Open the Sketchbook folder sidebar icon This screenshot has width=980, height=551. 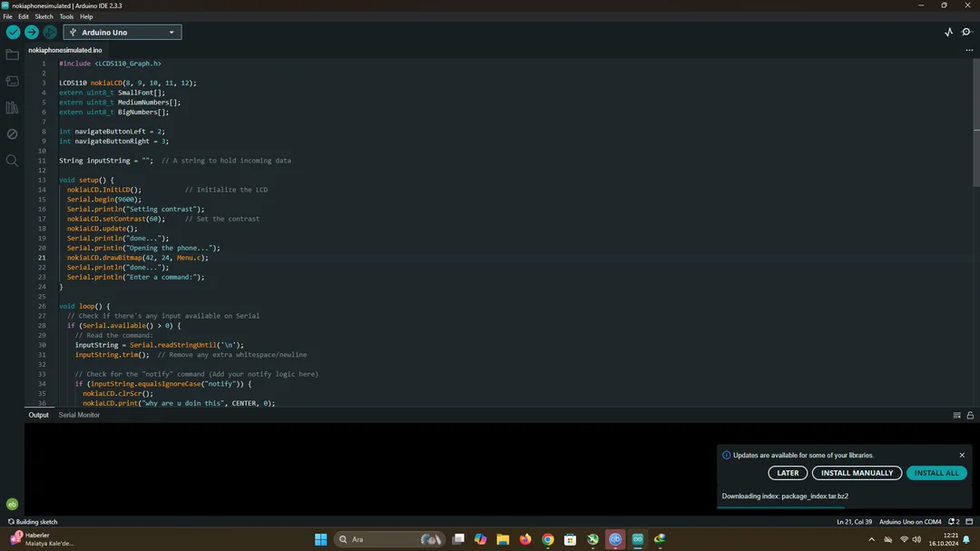[12, 55]
